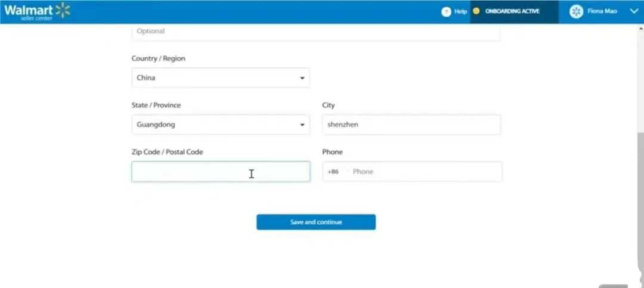The width and height of the screenshot is (644, 288).
Task: Click the Walmart spark logo icon
Action: [x=63, y=10]
